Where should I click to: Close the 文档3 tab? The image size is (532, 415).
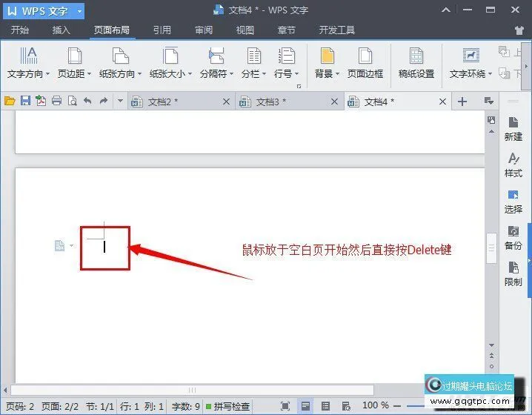334,102
